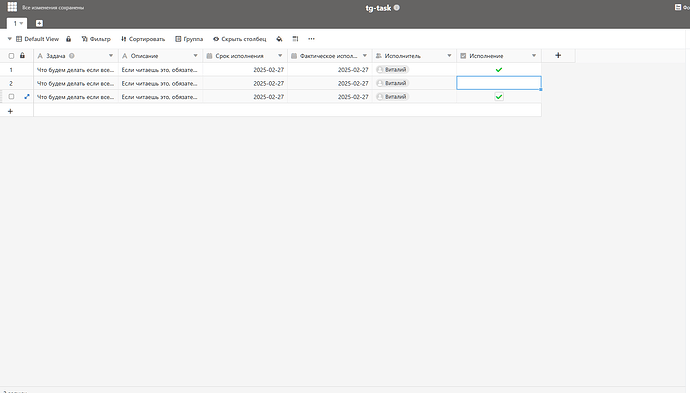Open the Группа grouping tool

[x=189, y=39]
